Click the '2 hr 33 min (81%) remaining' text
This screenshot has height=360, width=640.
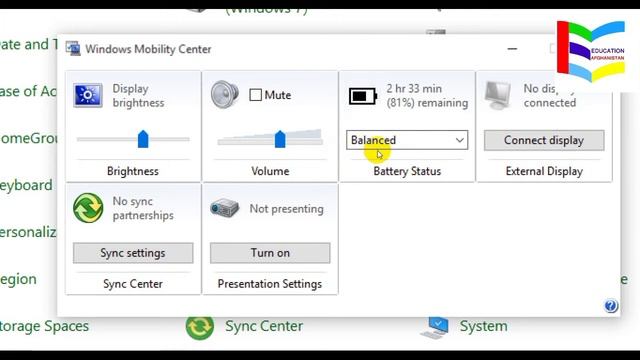point(427,96)
